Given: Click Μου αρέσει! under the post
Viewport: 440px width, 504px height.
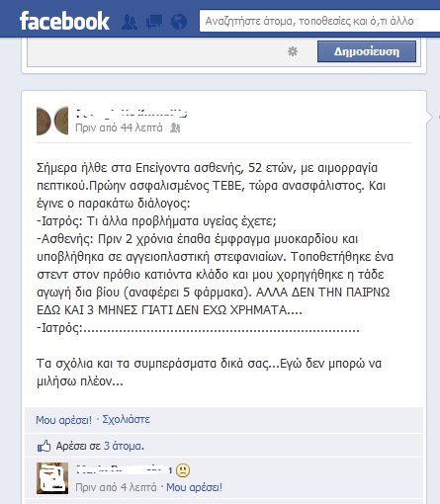Looking at the screenshot, I should (63, 420).
